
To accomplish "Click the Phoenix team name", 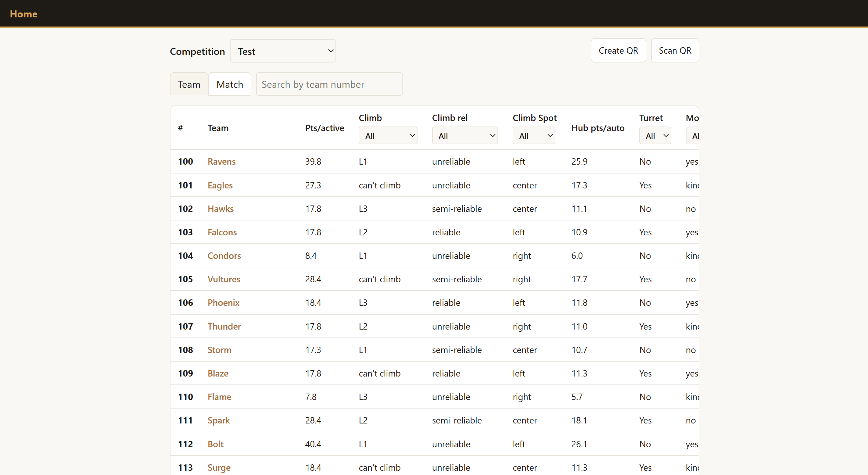I will (x=223, y=302).
